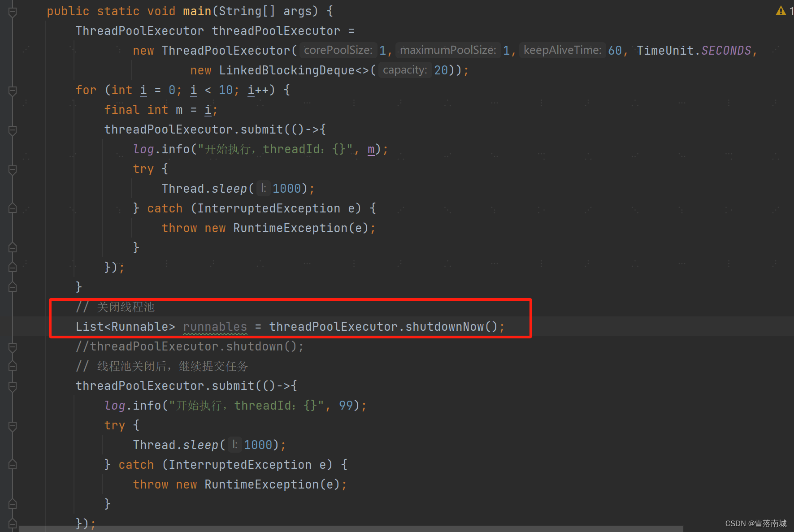Click the shutdownNow method call
The height and width of the screenshot is (532, 794).
click(445, 327)
